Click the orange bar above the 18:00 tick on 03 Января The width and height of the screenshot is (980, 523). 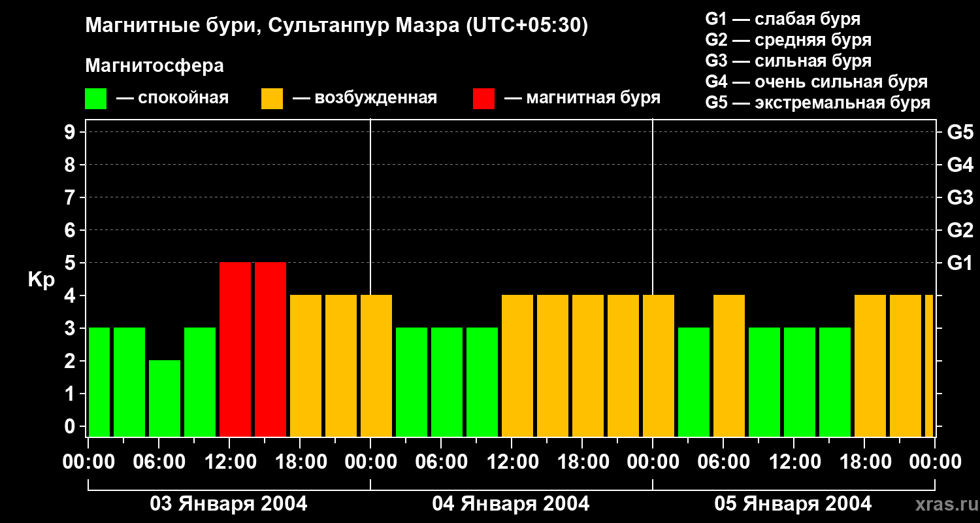coord(306,365)
